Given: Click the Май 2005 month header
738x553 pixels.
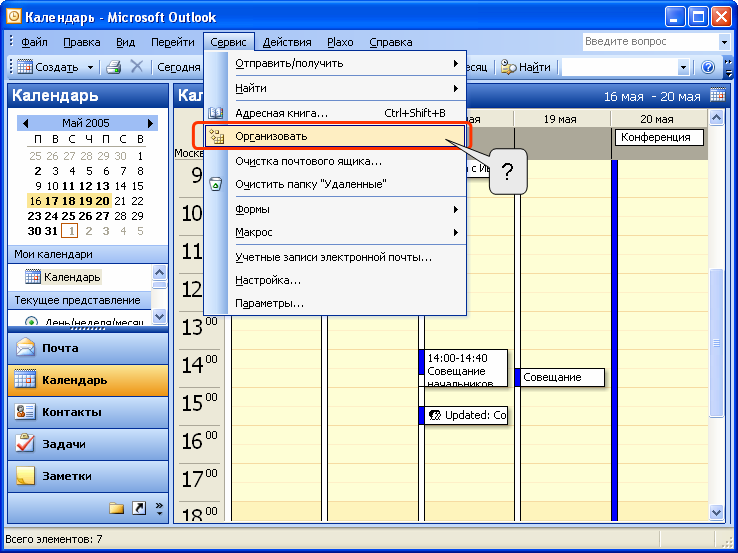Looking at the screenshot, I should pos(86,123).
